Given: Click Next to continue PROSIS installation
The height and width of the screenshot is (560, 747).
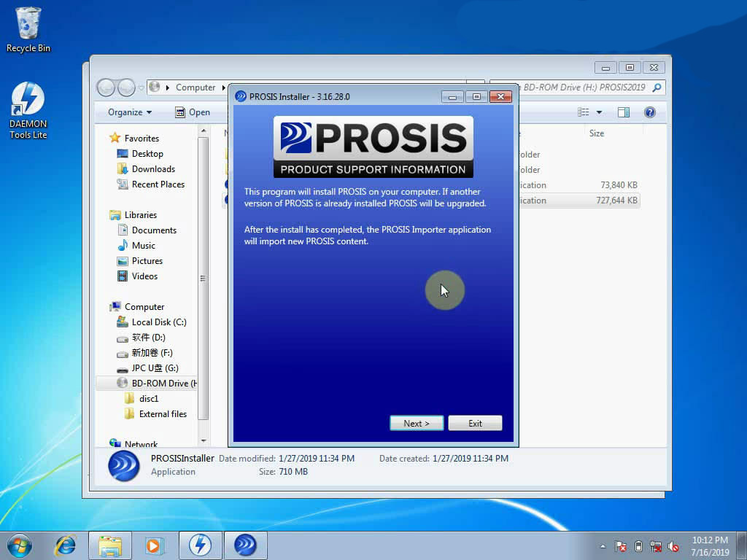Looking at the screenshot, I should [416, 423].
